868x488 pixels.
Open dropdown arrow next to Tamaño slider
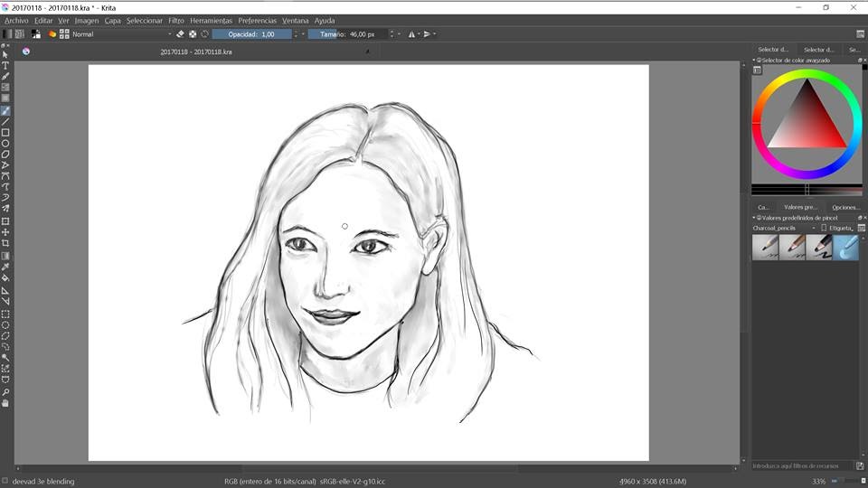click(399, 34)
